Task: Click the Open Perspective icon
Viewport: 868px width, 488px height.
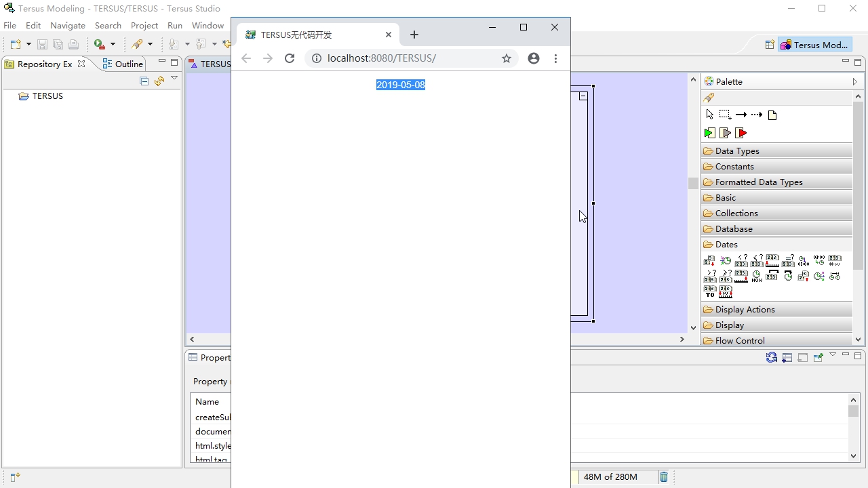Action: [770, 45]
